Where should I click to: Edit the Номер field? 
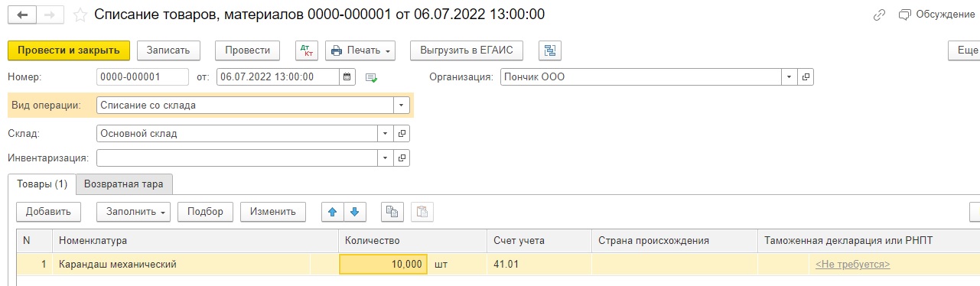tap(143, 77)
